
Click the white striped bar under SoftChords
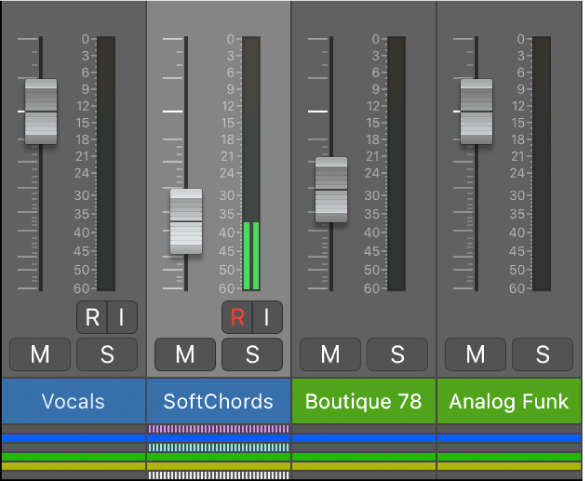click(x=219, y=475)
